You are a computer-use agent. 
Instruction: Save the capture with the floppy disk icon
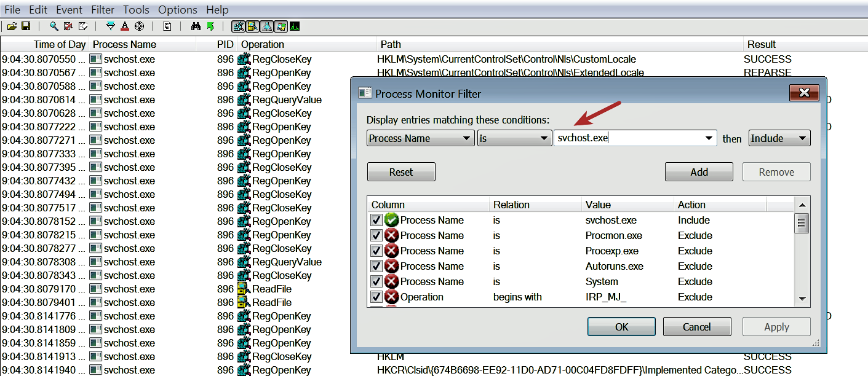click(x=26, y=26)
